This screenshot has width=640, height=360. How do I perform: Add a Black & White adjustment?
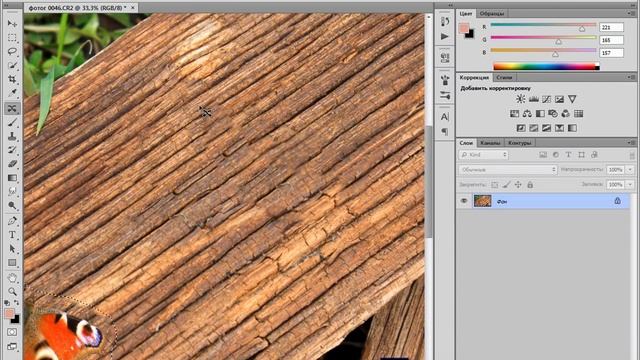[x=540, y=113]
